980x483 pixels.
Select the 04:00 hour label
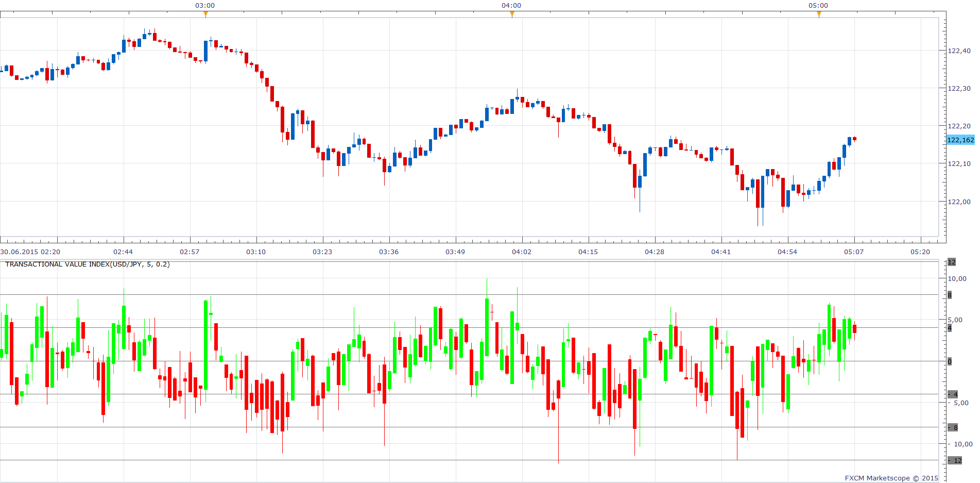[x=511, y=5]
